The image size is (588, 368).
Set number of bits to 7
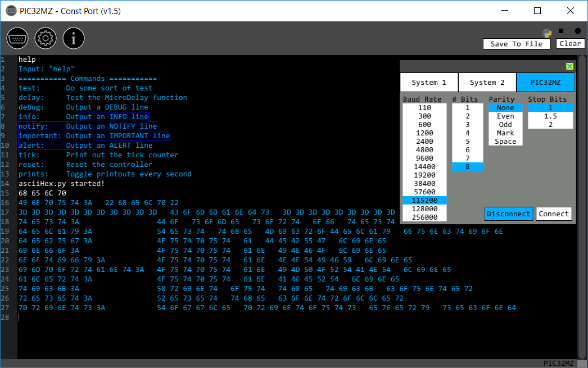pyautogui.click(x=468, y=158)
